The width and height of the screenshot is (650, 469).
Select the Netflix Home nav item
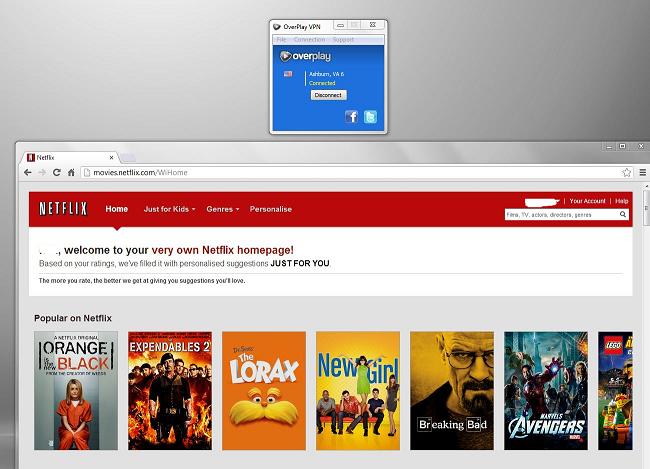click(x=116, y=209)
